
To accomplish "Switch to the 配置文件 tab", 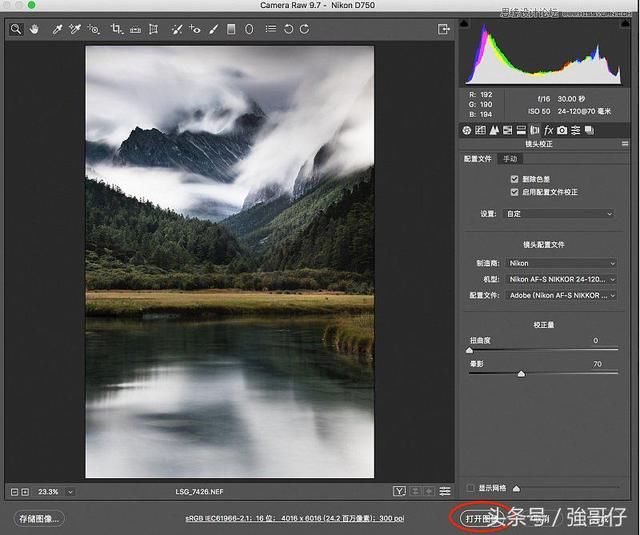I will [478, 159].
